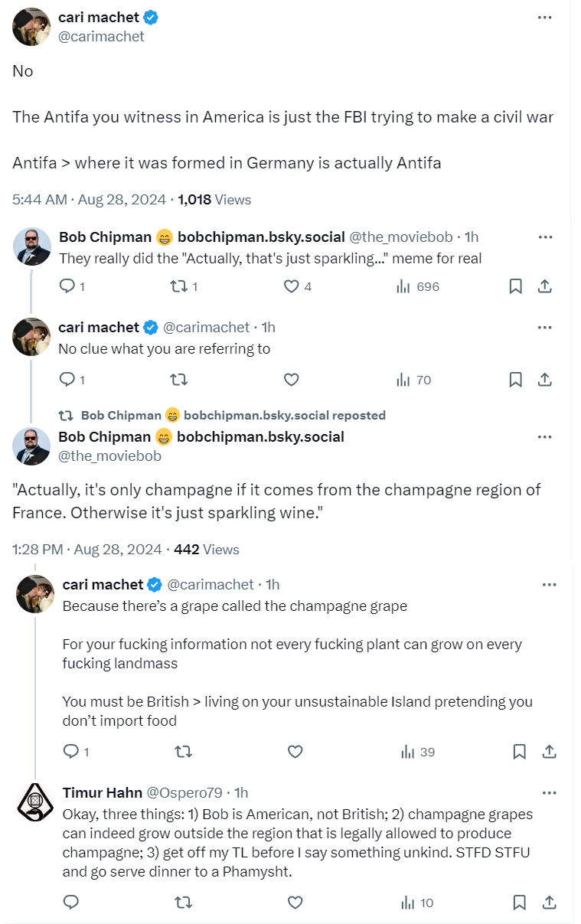581x924 pixels.
Task: Click cari machet's avatar on top tweet
Action: (x=31, y=27)
